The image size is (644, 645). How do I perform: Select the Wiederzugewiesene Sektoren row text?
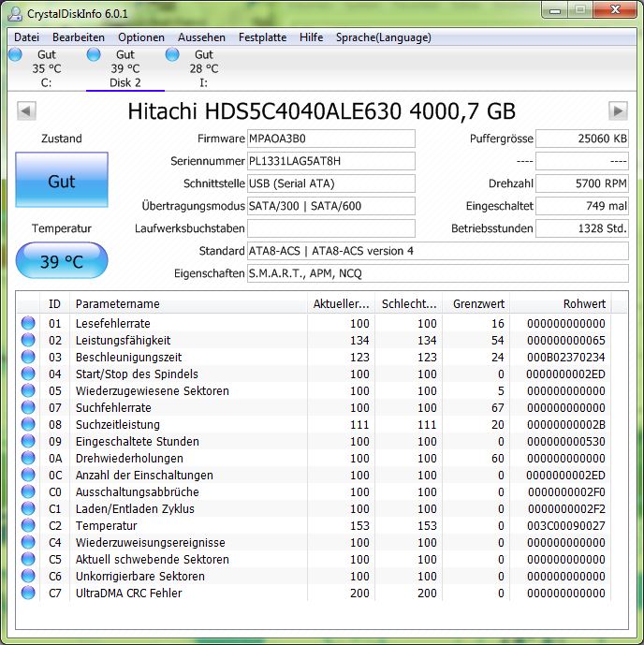pyautogui.click(x=153, y=390)
